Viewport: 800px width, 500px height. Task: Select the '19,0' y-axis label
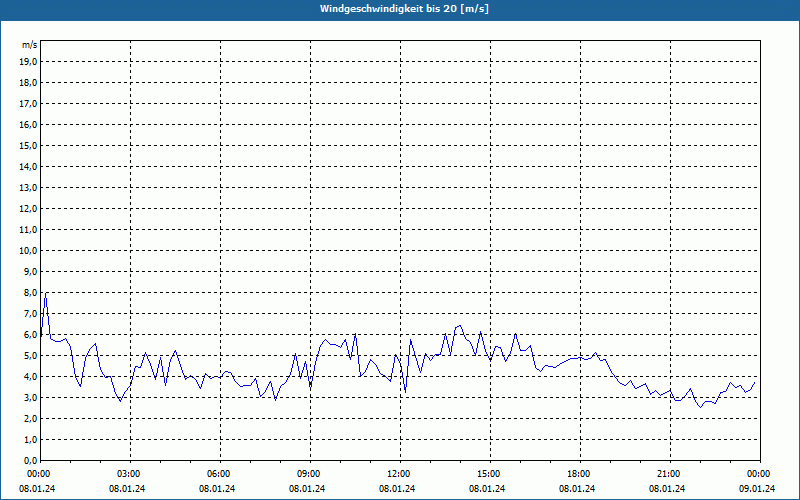[x=28, y=62]
